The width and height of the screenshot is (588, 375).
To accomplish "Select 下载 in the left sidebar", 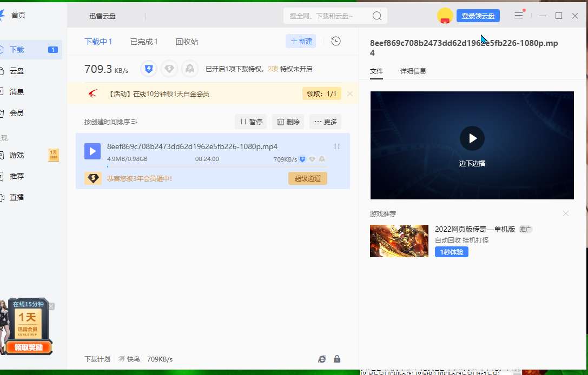I will tap(30, 50).
